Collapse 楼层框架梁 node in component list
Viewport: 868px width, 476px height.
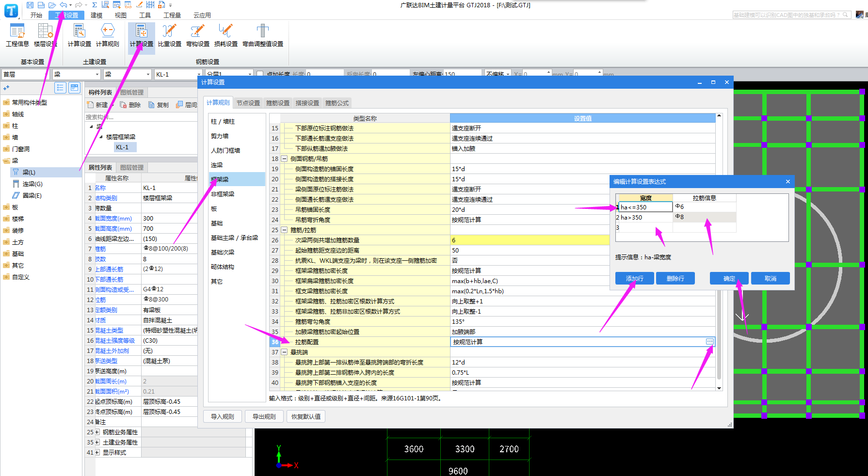(x=101, y=137)
